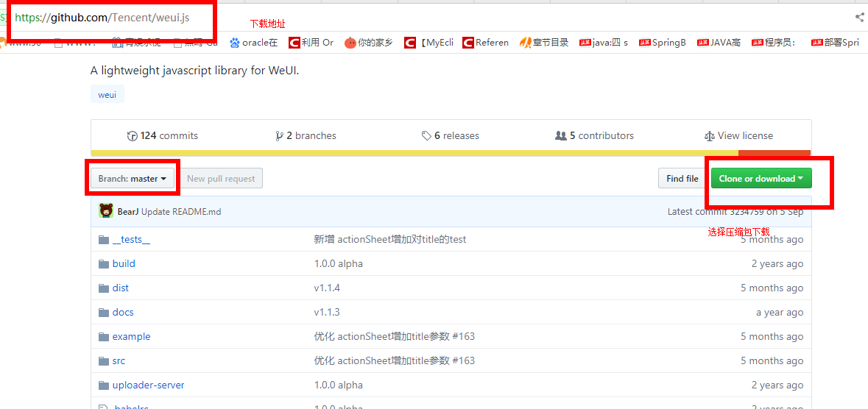Screen dimensions: 868x409
Task: Open the src folder
Action: tap(119, 361)
